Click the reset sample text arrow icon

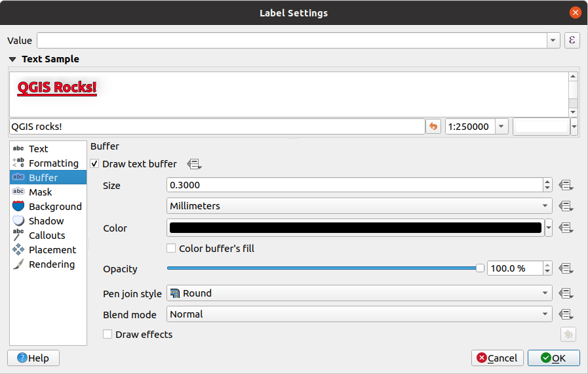[x=433, y=127]
